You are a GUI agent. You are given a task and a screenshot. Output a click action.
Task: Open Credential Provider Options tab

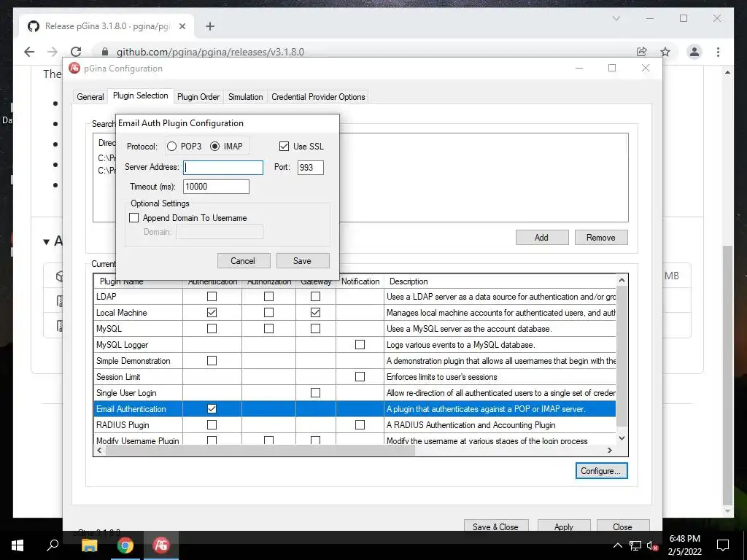tap(318, 97)
